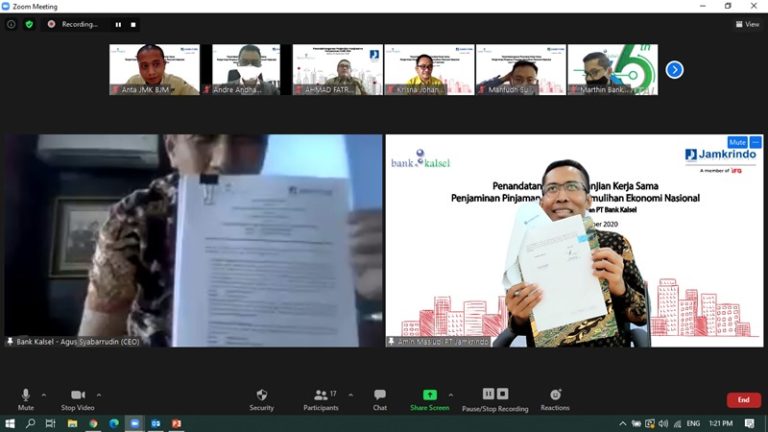Viewport: 768px width, 432px height.
Task: Expand audio options arrow next to Mute
Action: pos(44,395)
